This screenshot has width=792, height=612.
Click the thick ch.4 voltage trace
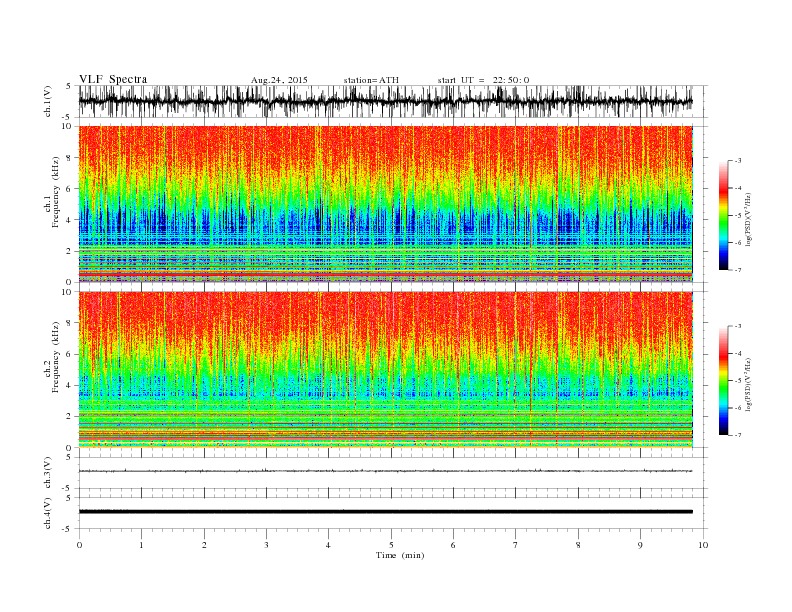[385, 512]
